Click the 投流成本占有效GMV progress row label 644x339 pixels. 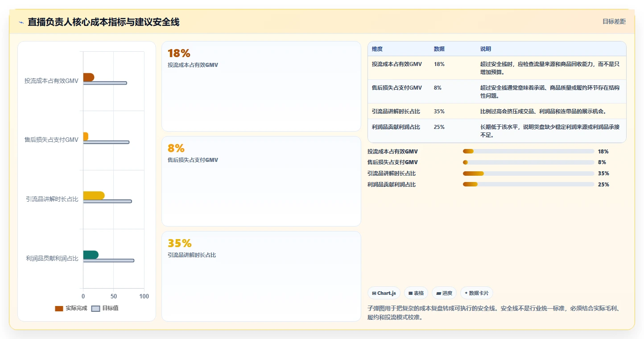(393, 152)
